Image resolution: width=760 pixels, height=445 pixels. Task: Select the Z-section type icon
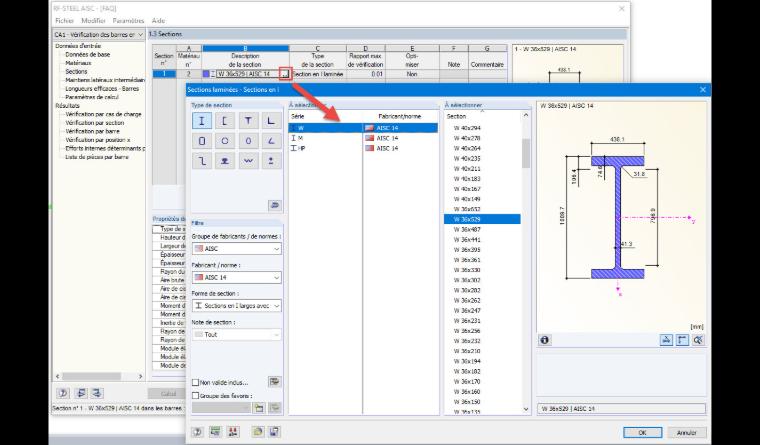pos(202,161)
